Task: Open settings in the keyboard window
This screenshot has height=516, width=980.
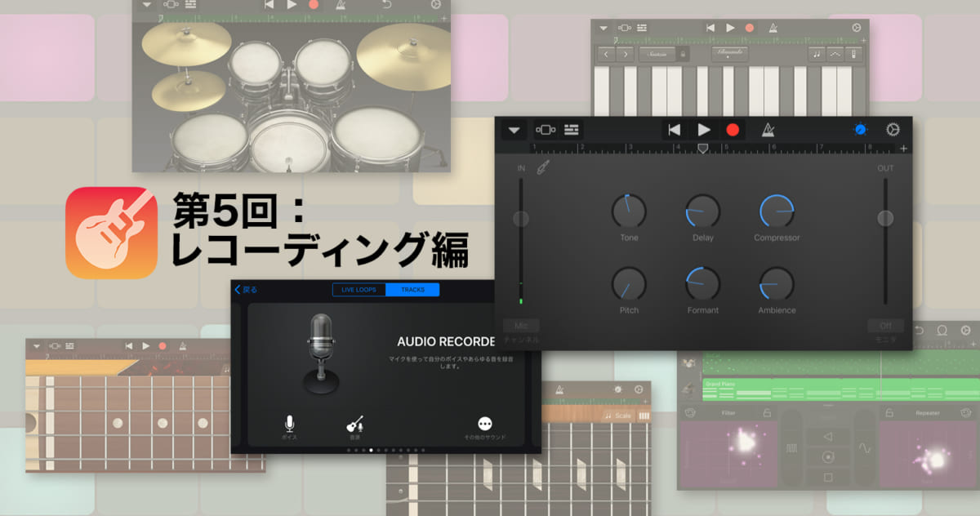Action: pyautogui.click(x=856, y=28)
